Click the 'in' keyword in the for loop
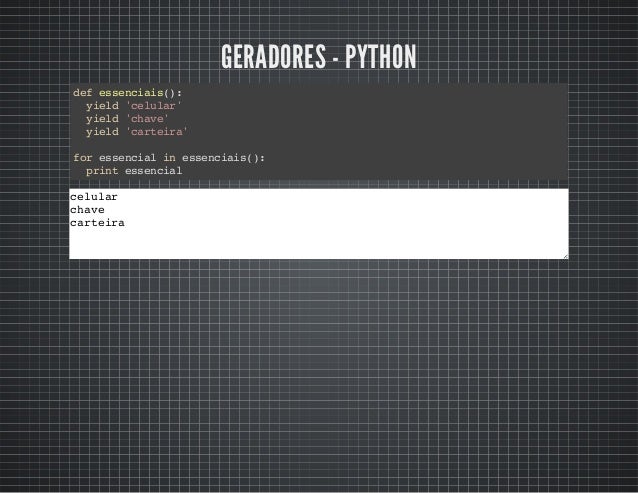The height and width of the screenshot is (493, 638). pos(169,158)
